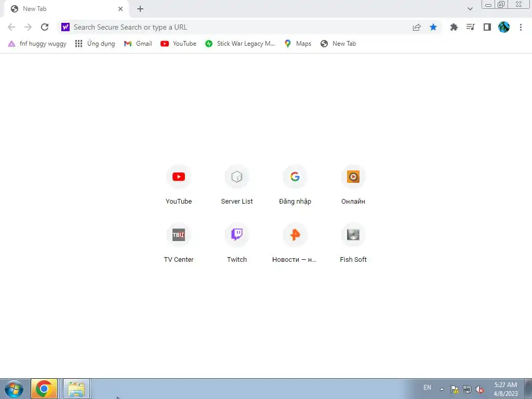The height and width of the screenshot is (399, 532).
Task: Open the TV Center shortcut tile
Action: (x=179, y=243)
